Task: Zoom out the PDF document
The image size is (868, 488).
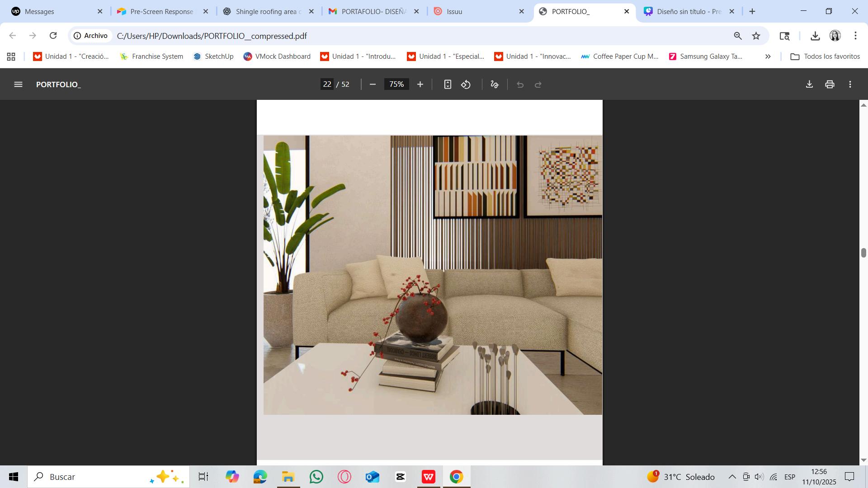Action: click(x=373, y=84)
